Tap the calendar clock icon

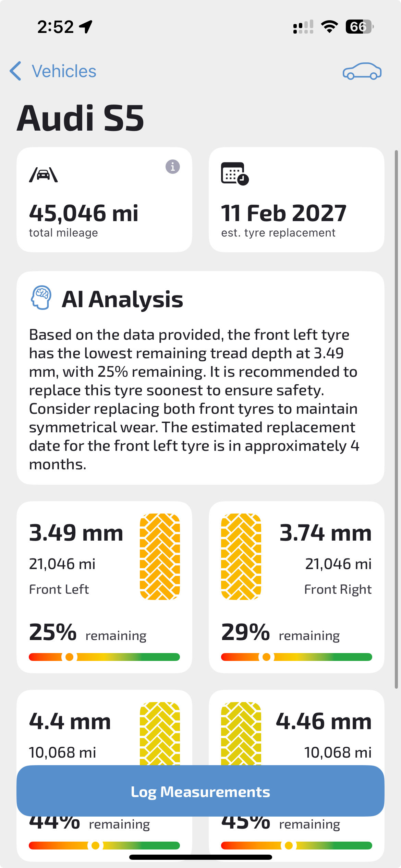[x=235, y=174]
